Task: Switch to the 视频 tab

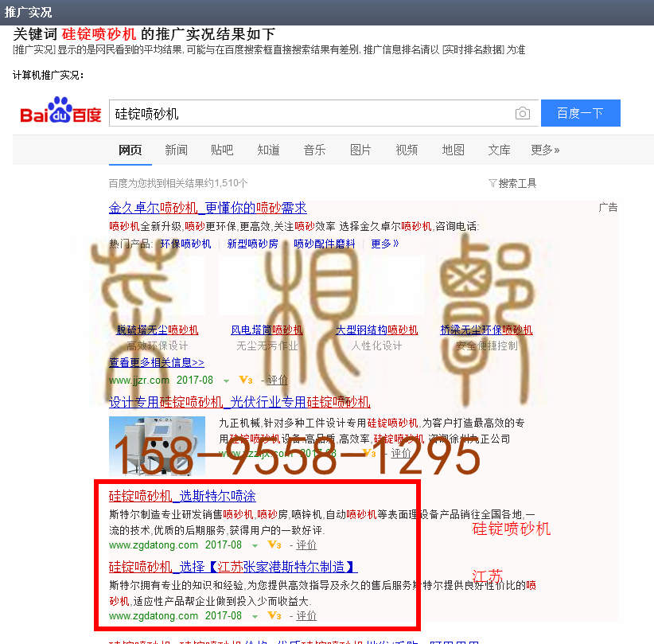Action: click(407, 150)
